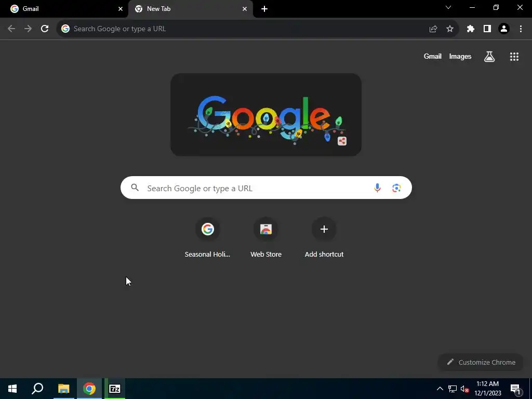
Task: Open the taskbar clock and date
Action: (x=487, y=389)
